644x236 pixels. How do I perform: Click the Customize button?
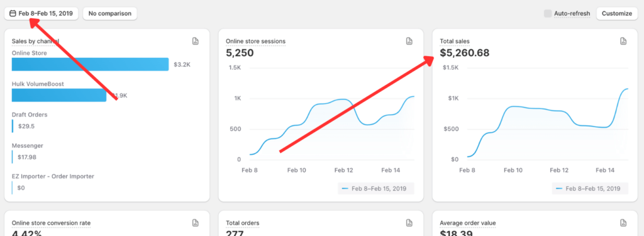617,14
